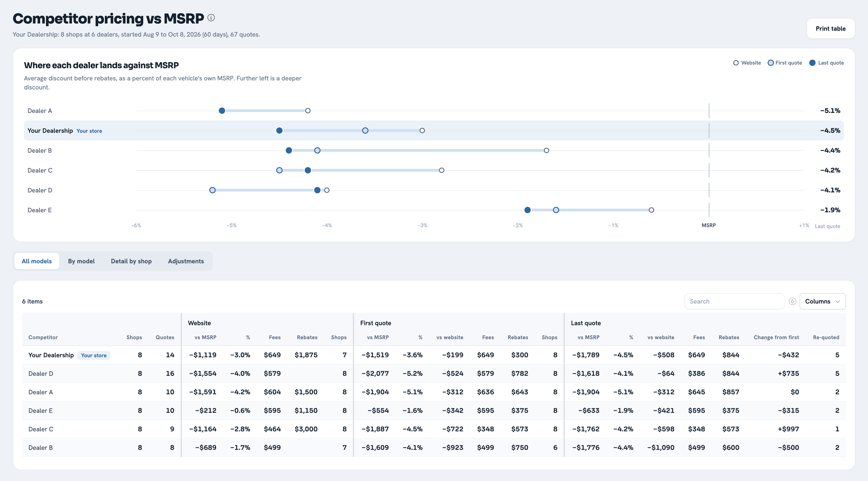Click the MSRP axis label

pyautogui.click(x=709, y=225)
